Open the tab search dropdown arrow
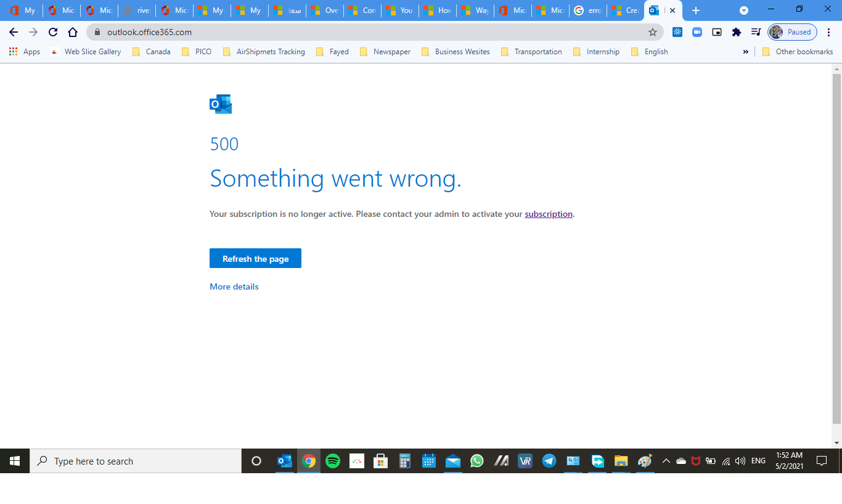Viewport: 842px width, 504px height. pos(744,10)
